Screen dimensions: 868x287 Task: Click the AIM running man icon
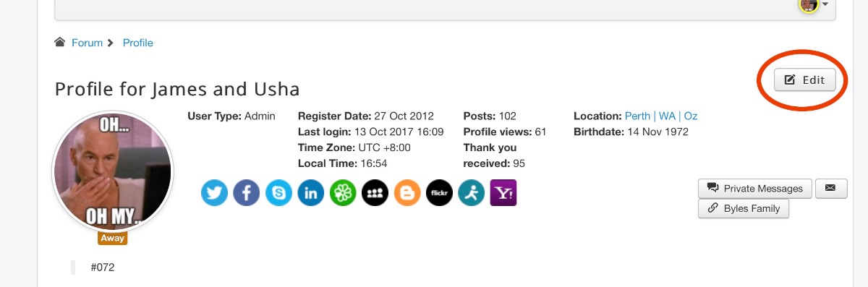coord(472,193)
